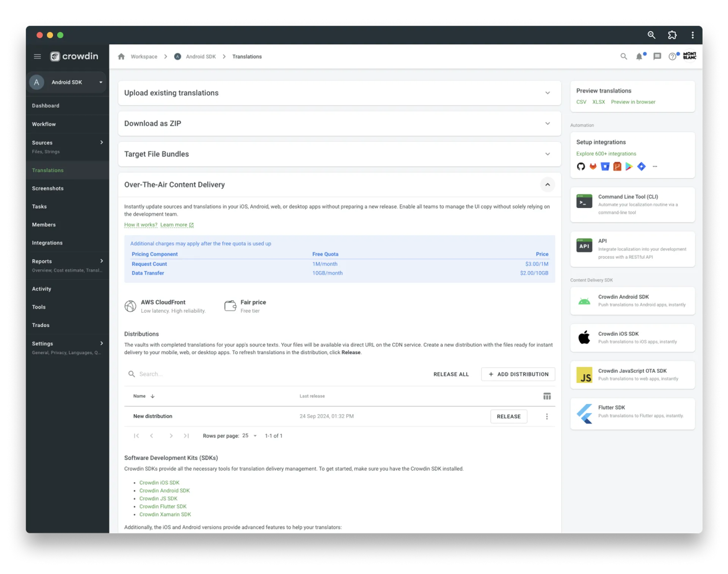Viewport: 728px width, 574px height.
Task: Open the Flutter SDK card
Action: [632, 413]
